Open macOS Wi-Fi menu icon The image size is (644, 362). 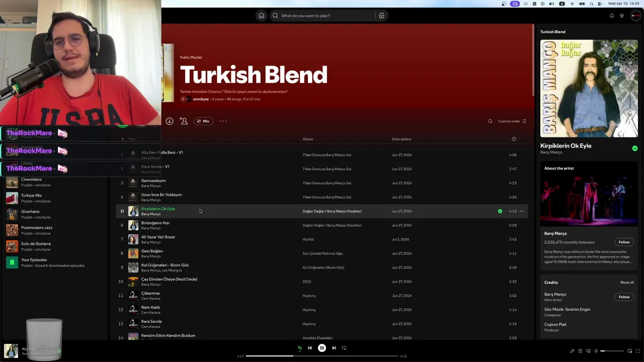click(x=572, y=4)
